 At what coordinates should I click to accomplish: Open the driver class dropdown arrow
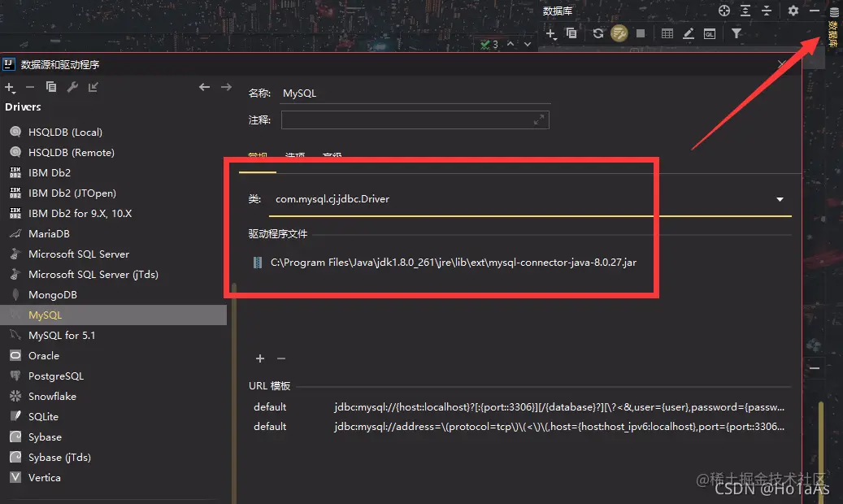pyautogui.click(x=780, y=199)
